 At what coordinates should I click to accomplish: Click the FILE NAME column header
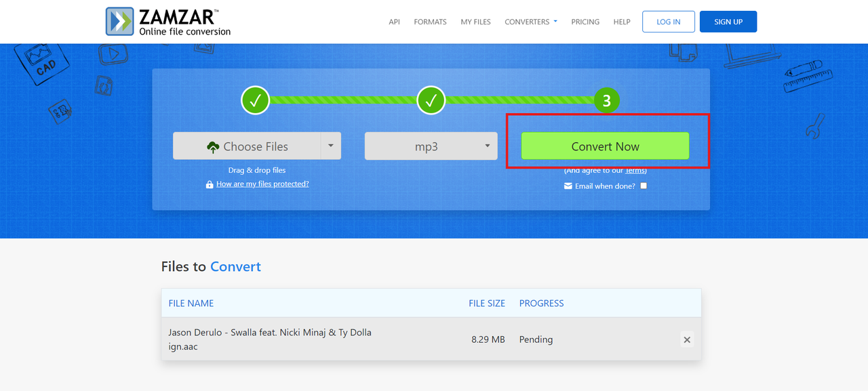191,303
